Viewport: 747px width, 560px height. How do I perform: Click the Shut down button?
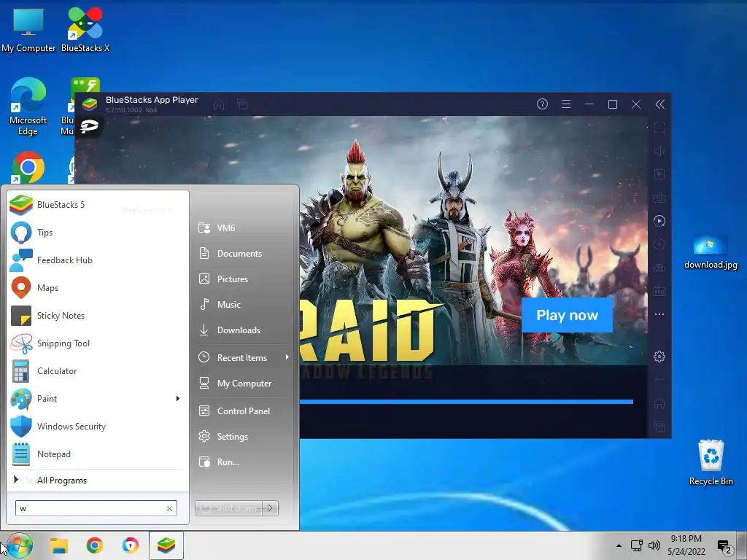click(228, 508)
